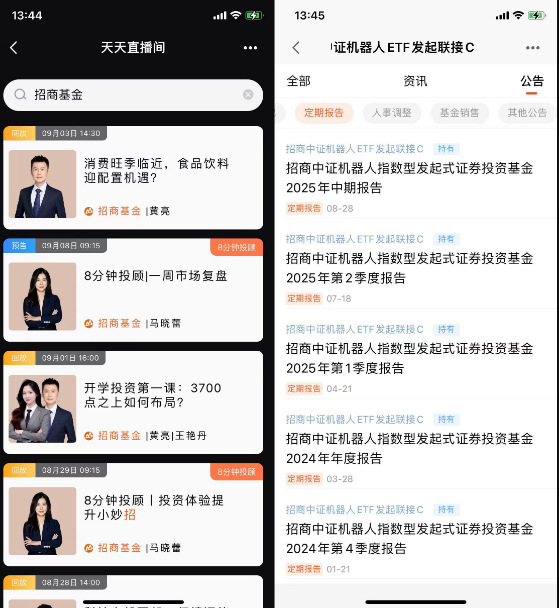
Task: Switch to the 全部 tab
Action: [x=298, y=81]
